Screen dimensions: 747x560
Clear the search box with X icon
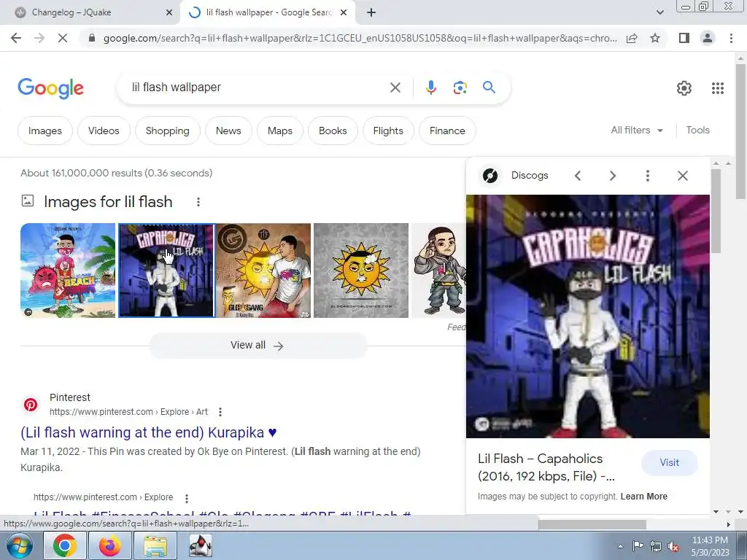click(x=395, y=87)
